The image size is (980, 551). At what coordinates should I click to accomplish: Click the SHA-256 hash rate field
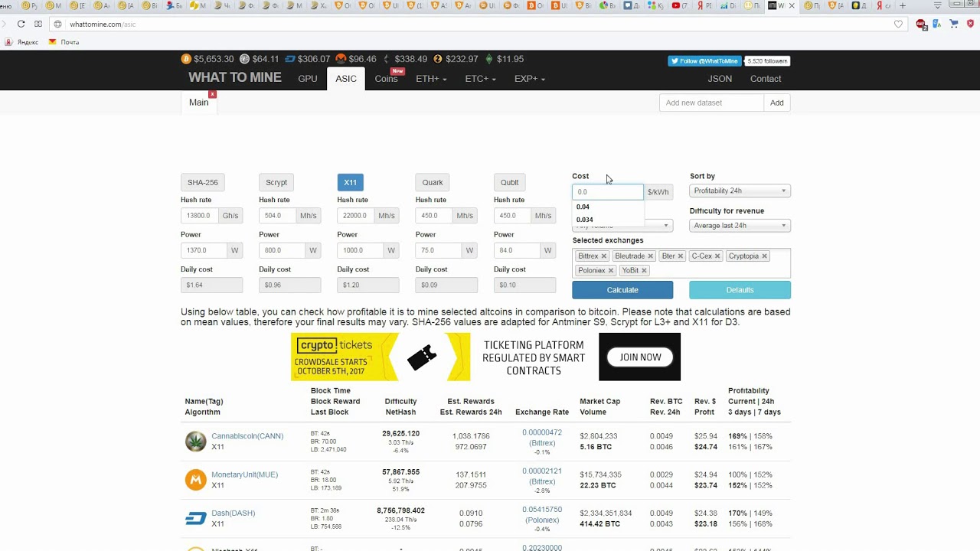pyautogui.click(x=201, y=216)
